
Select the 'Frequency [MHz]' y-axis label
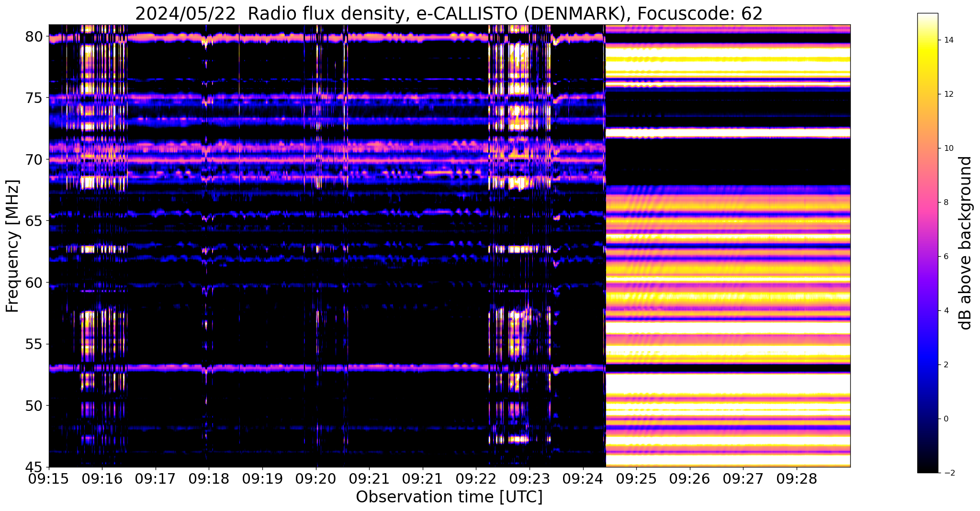[x=13, y=246]
